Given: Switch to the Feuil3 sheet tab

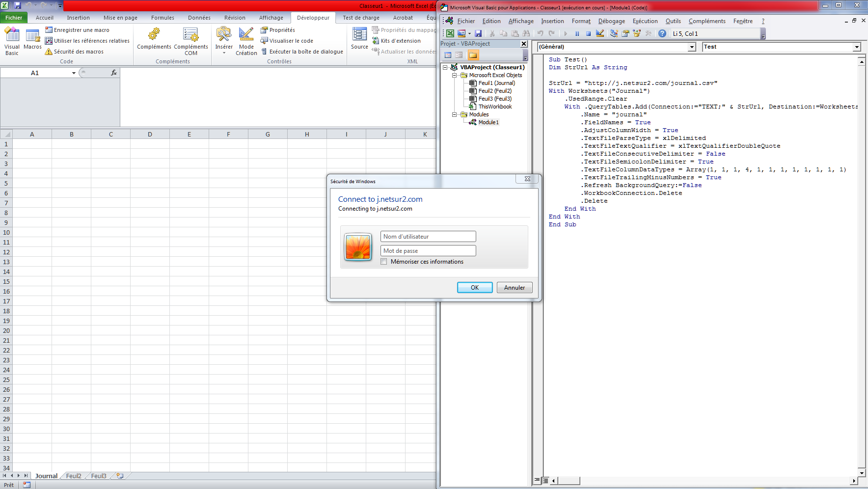Looking at the screenshot, I should (99, 476).
